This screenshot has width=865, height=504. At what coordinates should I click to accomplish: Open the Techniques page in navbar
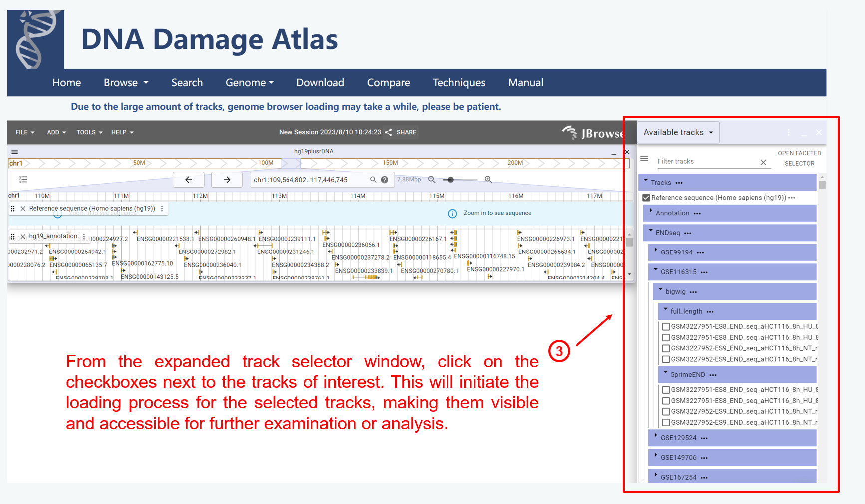coord(459,83)
